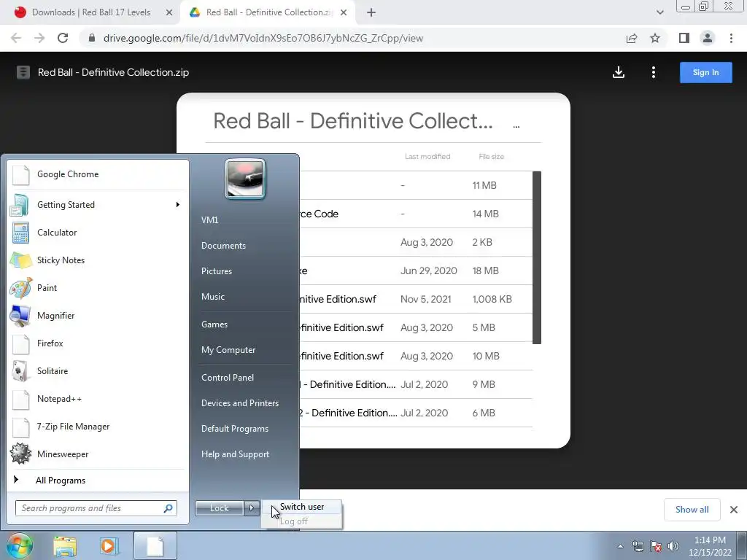Click the search magnifier icon in the Start menu
Screen dimensions: 747x560
pos(169,508)
